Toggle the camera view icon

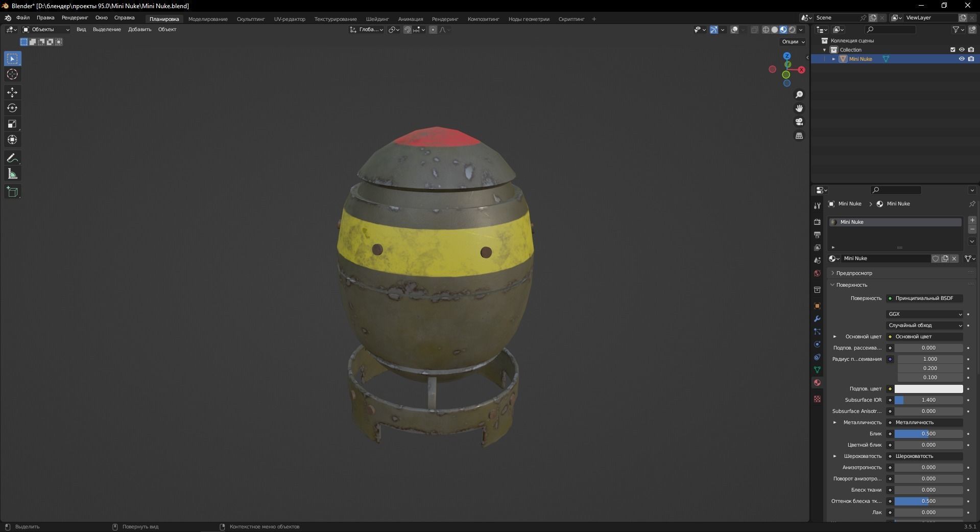click(x=799, y=122)
